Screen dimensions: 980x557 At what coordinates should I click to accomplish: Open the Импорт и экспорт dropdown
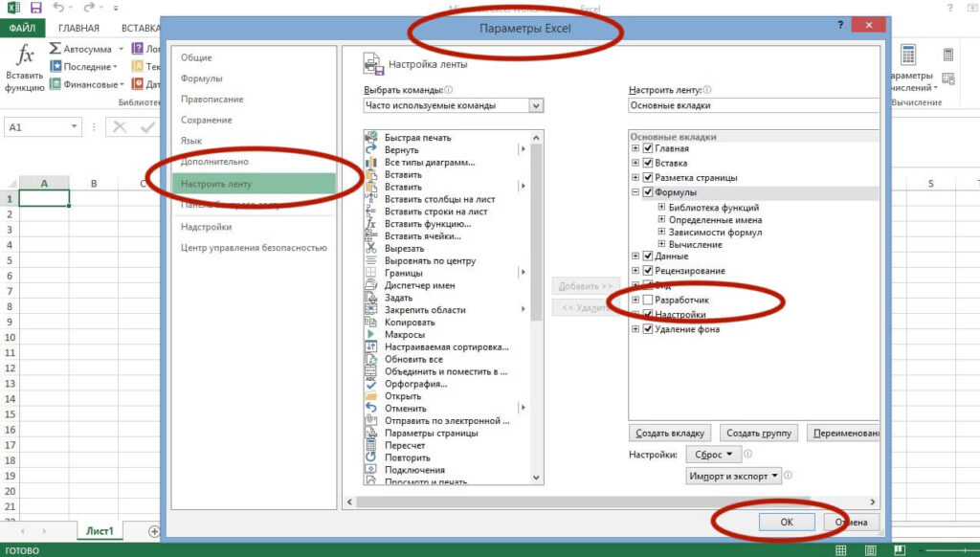[x=733, y=476]
